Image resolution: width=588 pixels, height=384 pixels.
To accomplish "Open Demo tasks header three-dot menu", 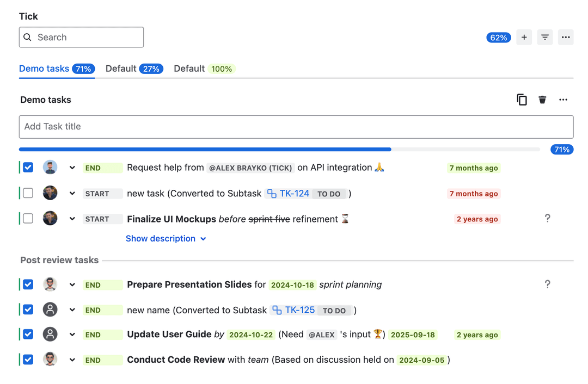I will point(563,100).
